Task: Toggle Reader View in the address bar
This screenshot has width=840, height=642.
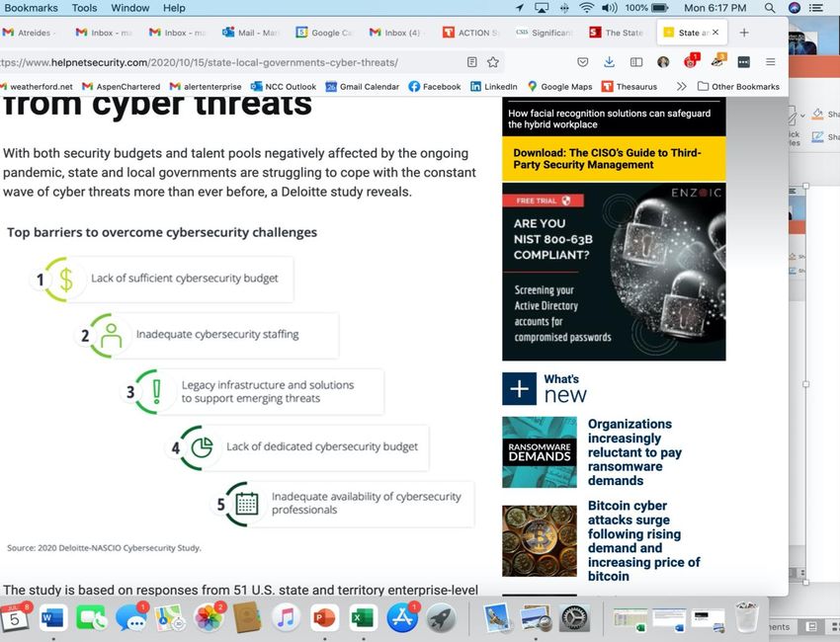Action: (472, 62)
